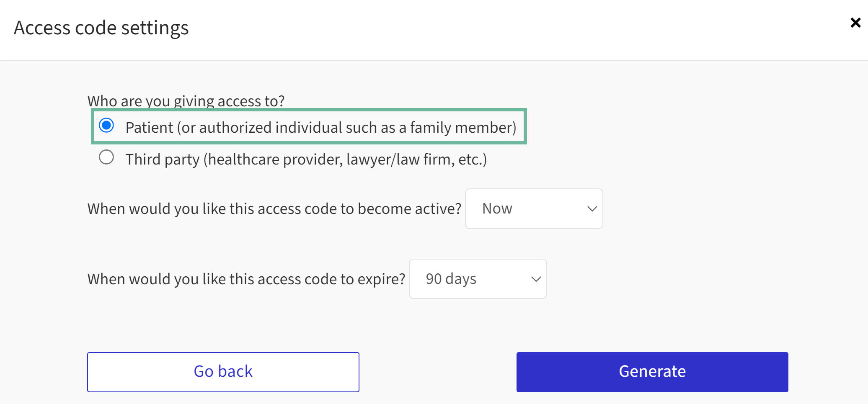
Task: Expand the expiration dropdown showing 90 days
Action: point(477,279)
